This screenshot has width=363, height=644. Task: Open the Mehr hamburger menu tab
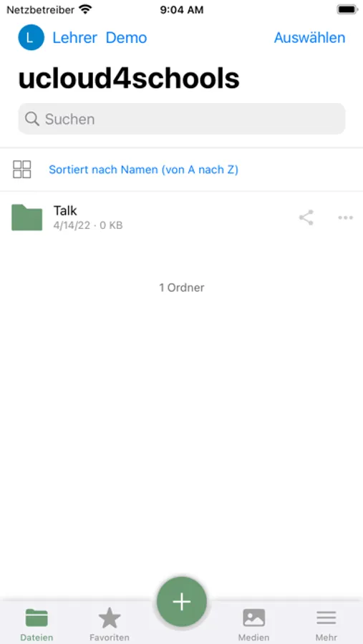326,625
